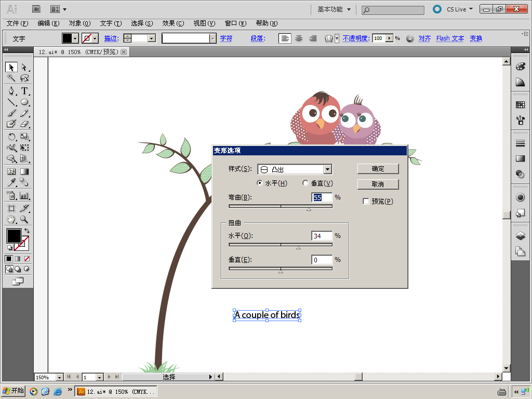Screen dimensions: 532x399
Task: Adjust the 弯曲 bend slider handle
Action: 309,209
